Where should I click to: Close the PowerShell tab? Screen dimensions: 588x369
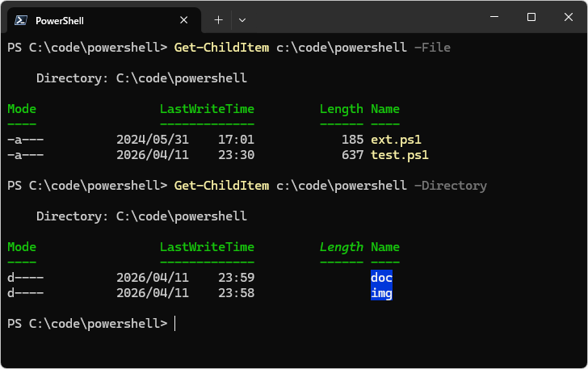(185, 19)
